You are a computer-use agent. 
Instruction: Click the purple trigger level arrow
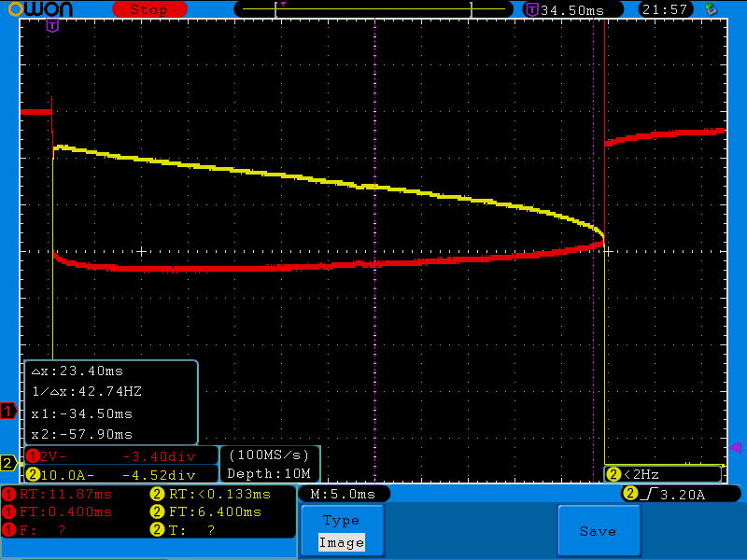pyautogui.click(x=734, y=448)
